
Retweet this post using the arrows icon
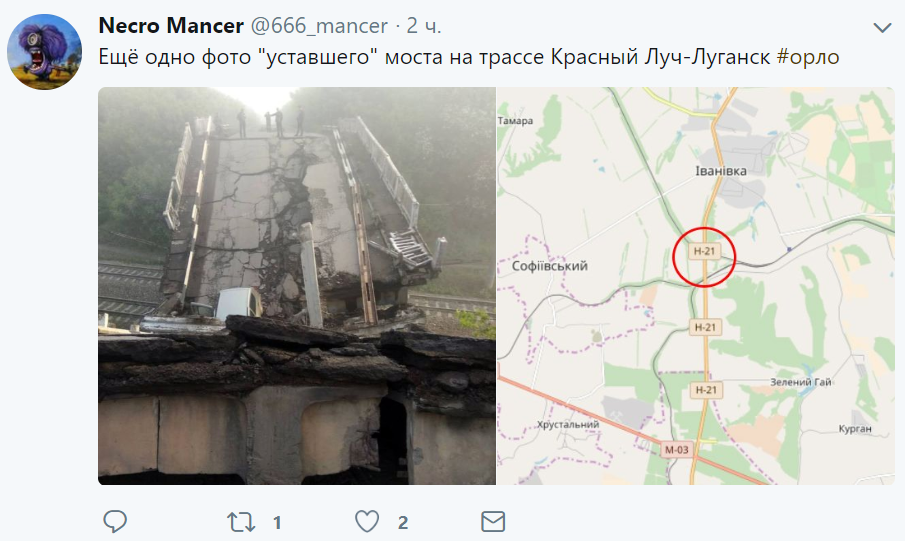tap(240, 522)
